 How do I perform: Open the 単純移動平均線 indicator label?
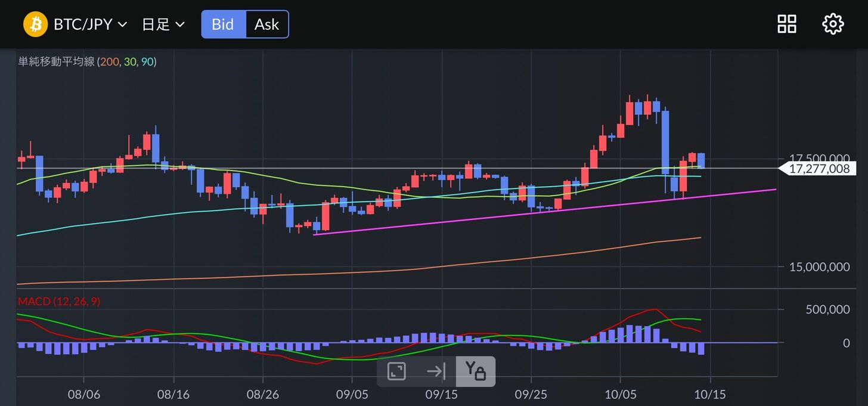56,62
